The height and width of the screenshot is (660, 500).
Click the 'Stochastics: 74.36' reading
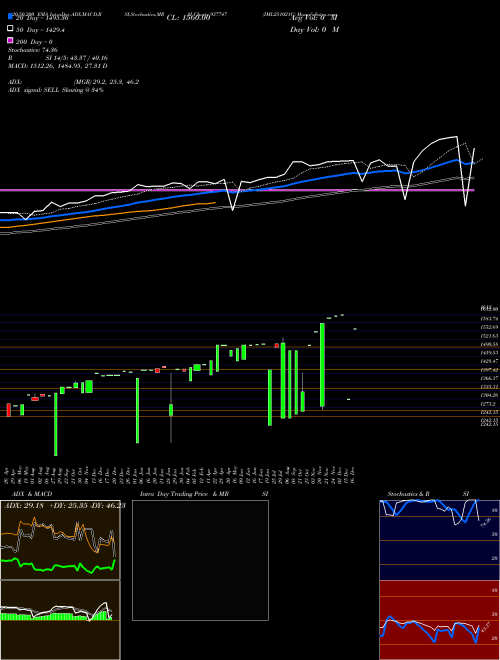(x=33, y=50)
